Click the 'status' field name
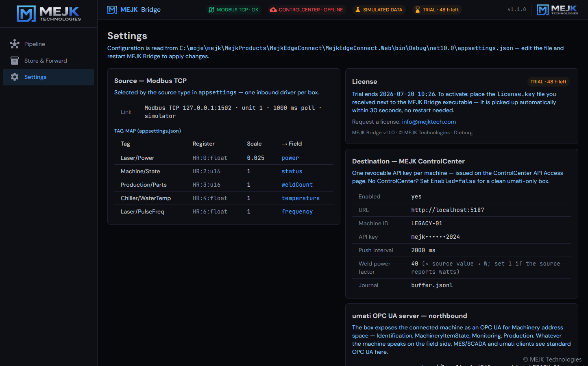Image resolution: width=588 pixels, height=366 pixels. click(x=292, y=171)
